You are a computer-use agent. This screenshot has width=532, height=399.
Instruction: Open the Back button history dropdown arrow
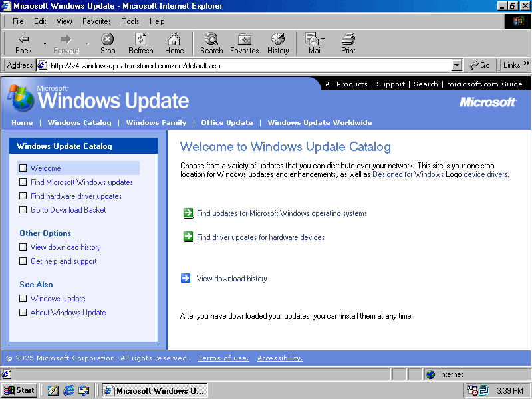point(45,43)
